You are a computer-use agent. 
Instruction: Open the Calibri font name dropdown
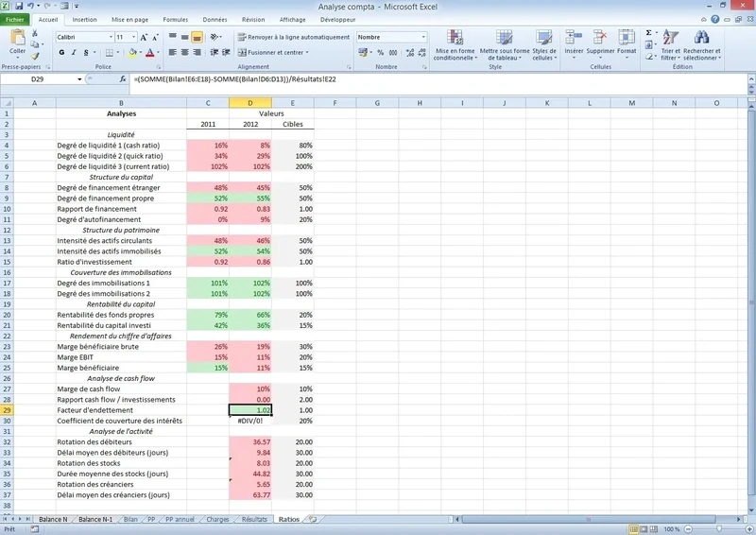(111, 37)
